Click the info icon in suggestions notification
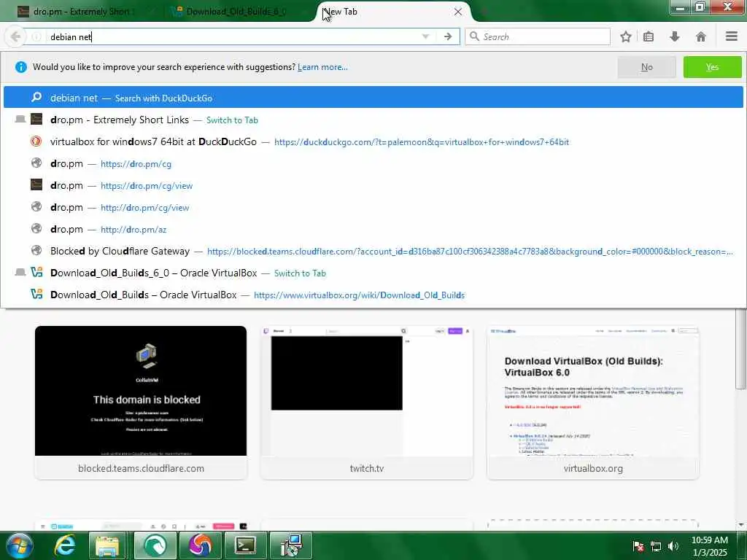Screen dimensions: 747x560 [x=21, y=67]
